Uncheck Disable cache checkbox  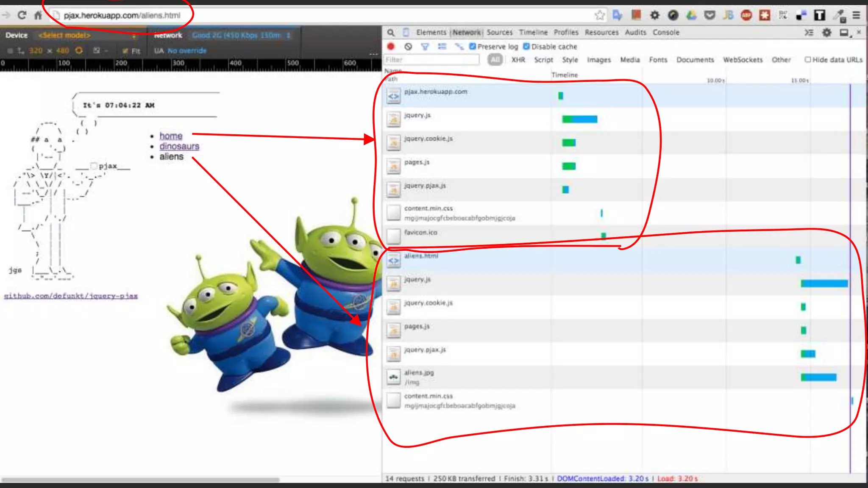526,47
